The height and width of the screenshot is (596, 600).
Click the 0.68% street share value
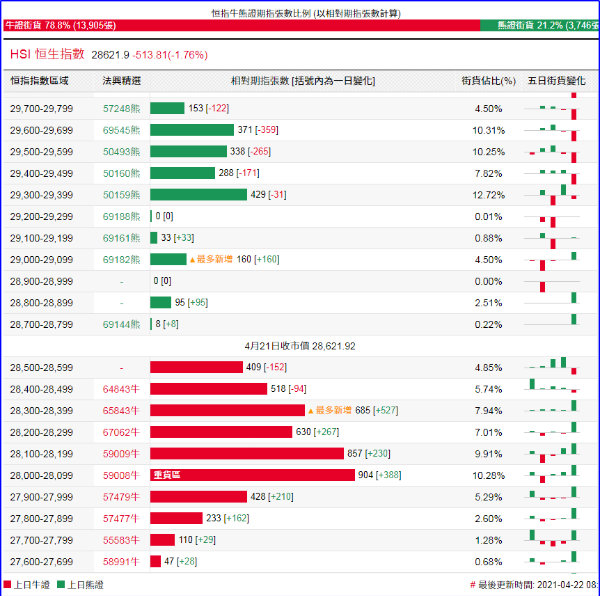489,562
